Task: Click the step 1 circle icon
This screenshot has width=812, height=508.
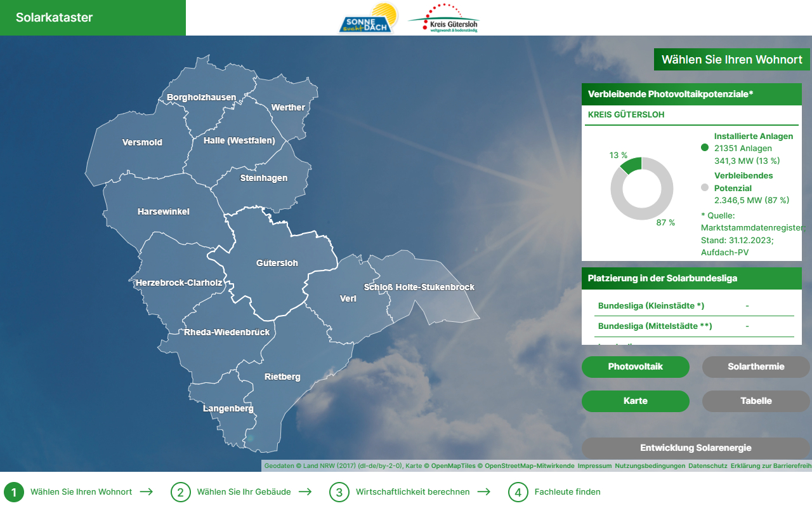Action: [14, 492]
